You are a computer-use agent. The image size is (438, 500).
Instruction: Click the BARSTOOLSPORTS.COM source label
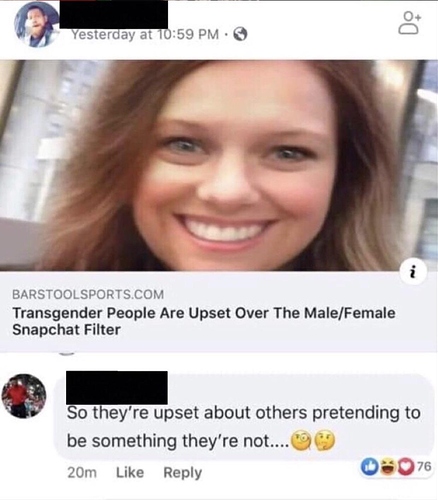(88, 294)
